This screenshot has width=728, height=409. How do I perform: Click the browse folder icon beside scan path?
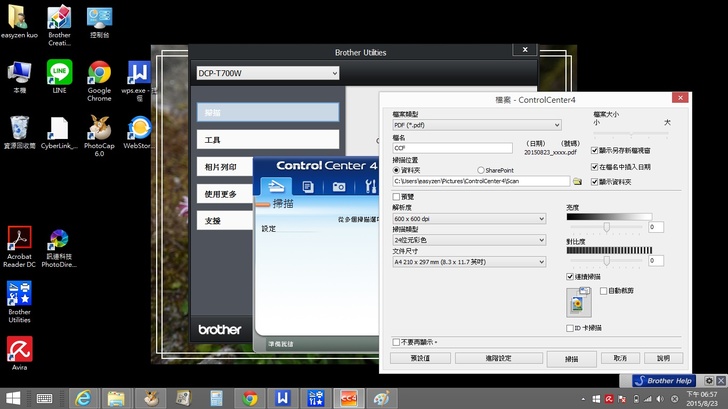(577, 181)
